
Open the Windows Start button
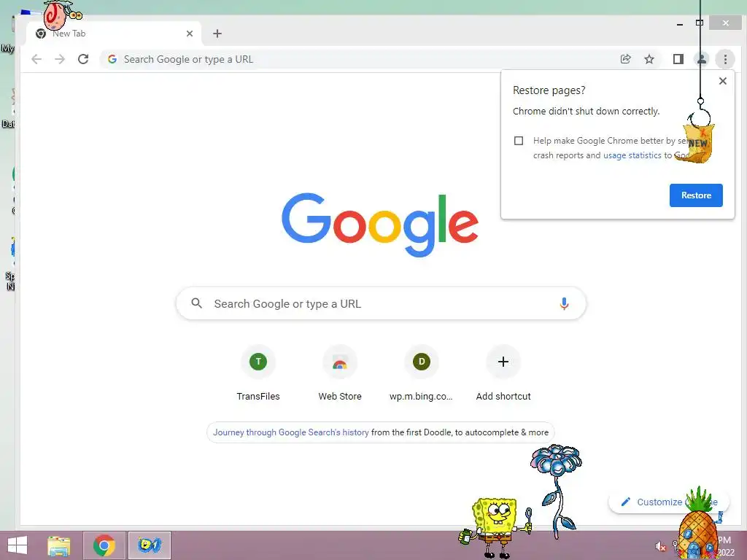point(18,545)
